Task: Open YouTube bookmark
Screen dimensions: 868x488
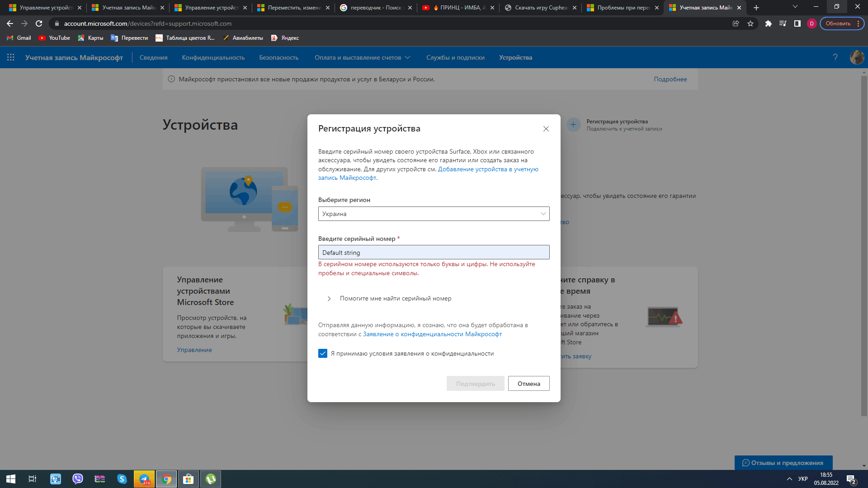Action: [54, 38]
